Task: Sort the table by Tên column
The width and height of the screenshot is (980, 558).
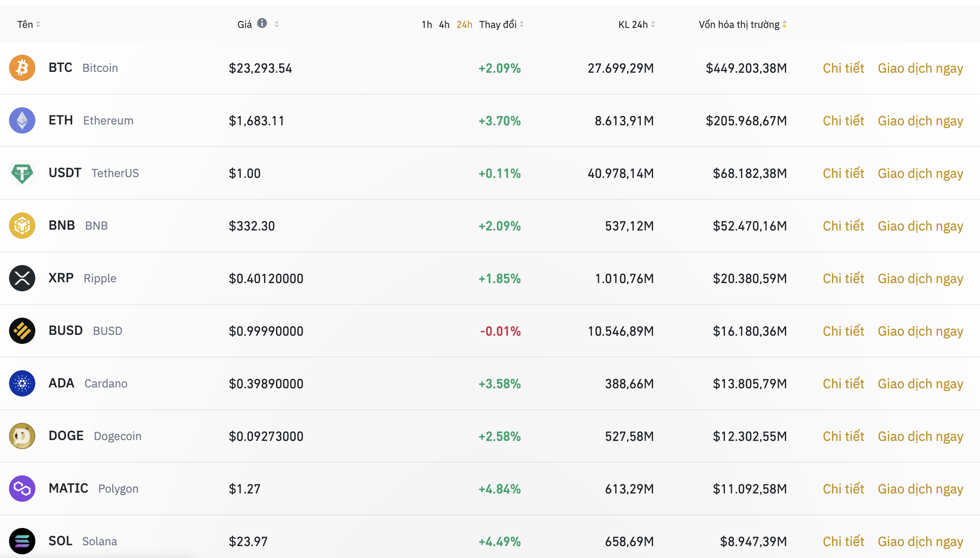Action: tap(29, 25)
